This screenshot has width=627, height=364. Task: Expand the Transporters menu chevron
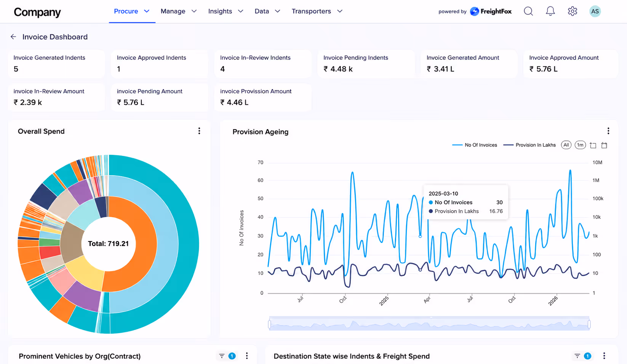(x=340, y=11)
